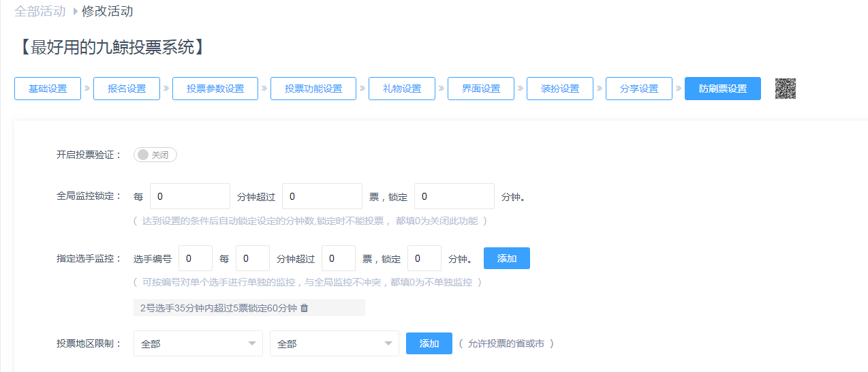Click the 允许投票的省或市 hint text
Image resolution: width=868 pixels, height=372 pixels.
coord(506,344)
